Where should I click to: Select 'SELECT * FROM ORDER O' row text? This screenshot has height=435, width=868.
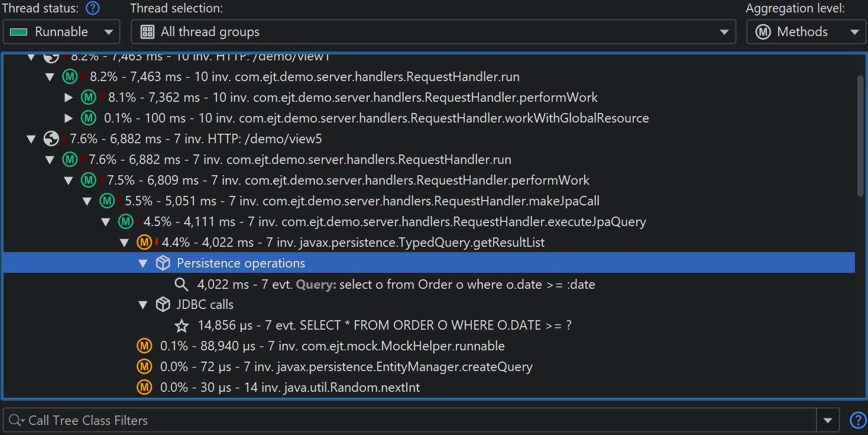(384, 326)
